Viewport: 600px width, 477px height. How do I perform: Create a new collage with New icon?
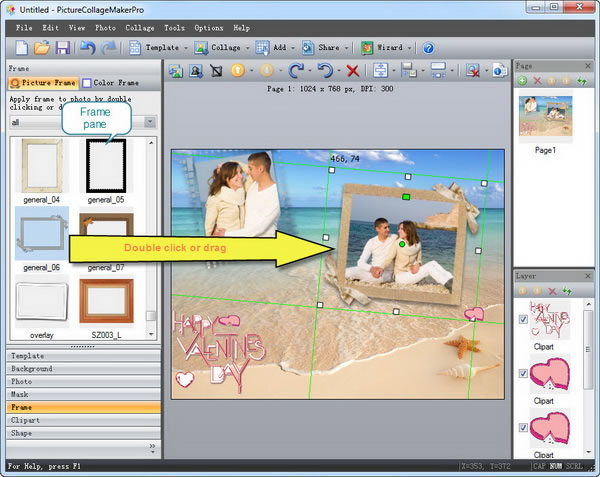(21, 48)
